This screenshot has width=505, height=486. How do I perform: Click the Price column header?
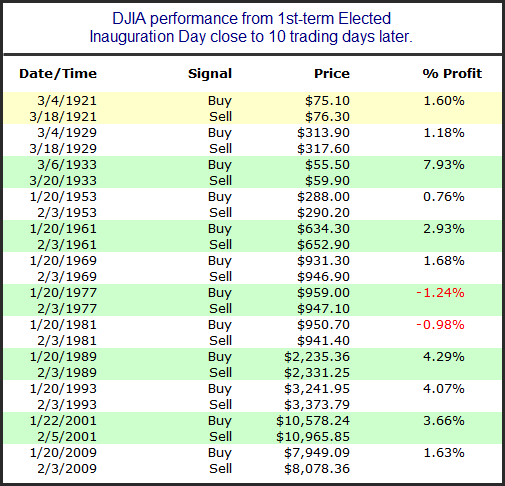[x=332, y=73]
